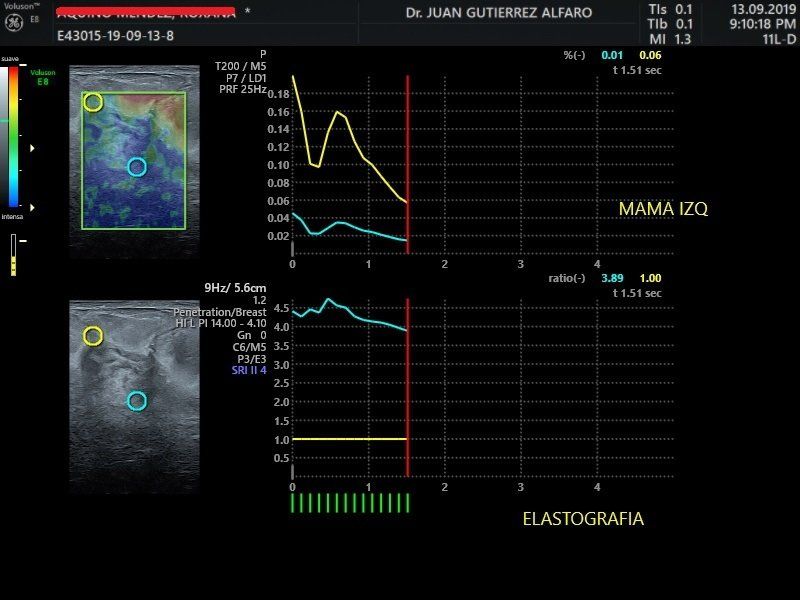This screenshot has height=600, width=800.
Task: Click the ratio(-) label
Action: pyautogui.click(x=567, y=278)
